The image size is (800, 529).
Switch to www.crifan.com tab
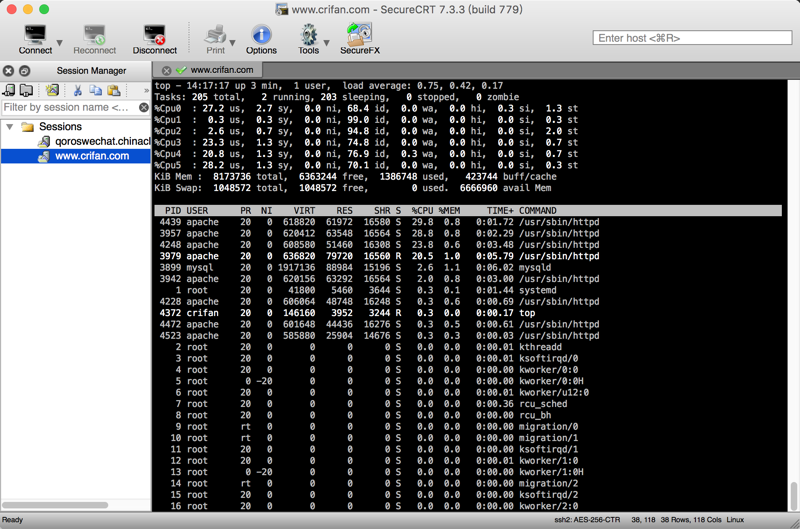coord(221,70)
